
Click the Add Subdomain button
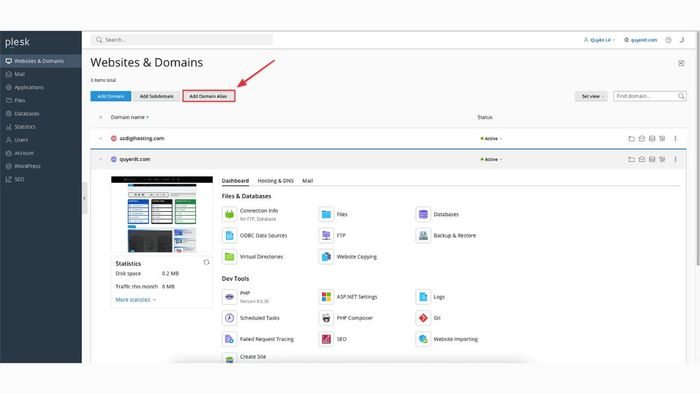pyautogui.click(x=157, y=96)
